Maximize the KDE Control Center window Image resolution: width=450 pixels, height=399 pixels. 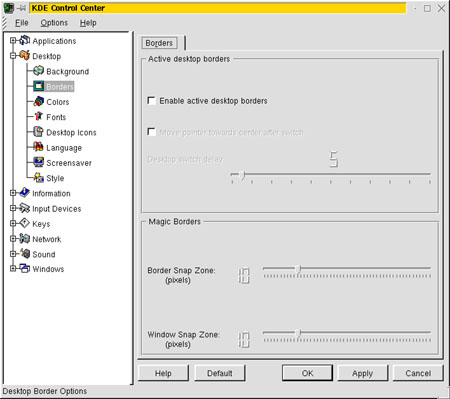coord(427,8)
